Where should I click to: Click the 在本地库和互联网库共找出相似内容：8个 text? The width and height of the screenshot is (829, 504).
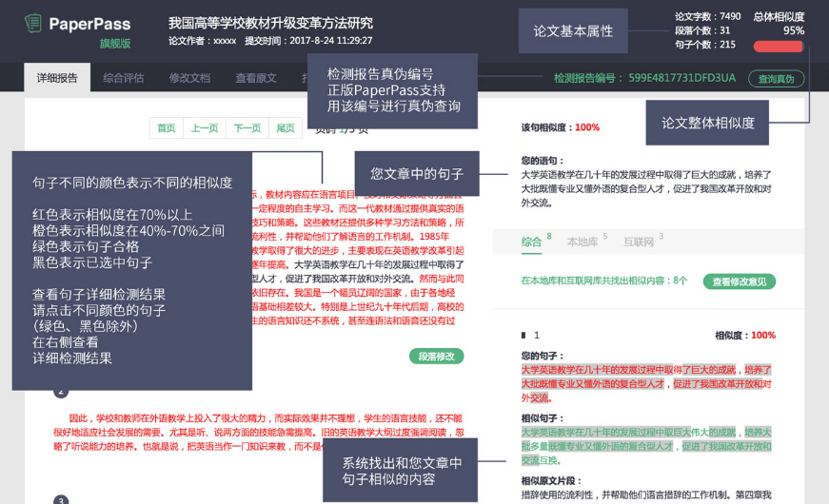(x=603, y=281)
